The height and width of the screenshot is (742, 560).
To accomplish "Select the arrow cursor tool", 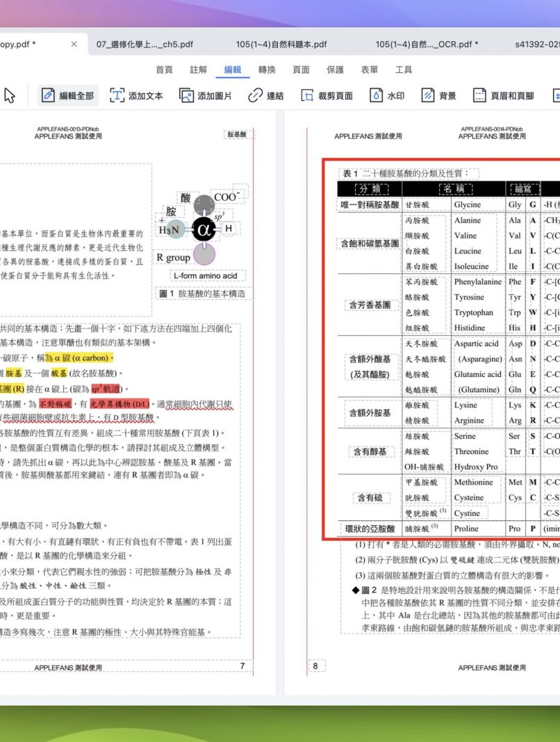I will 10,96.
